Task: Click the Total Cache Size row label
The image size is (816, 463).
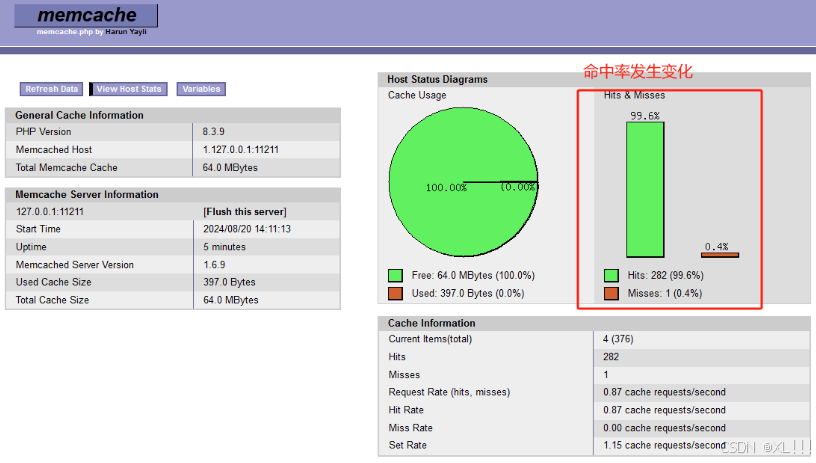Action: tap(52, 300)
